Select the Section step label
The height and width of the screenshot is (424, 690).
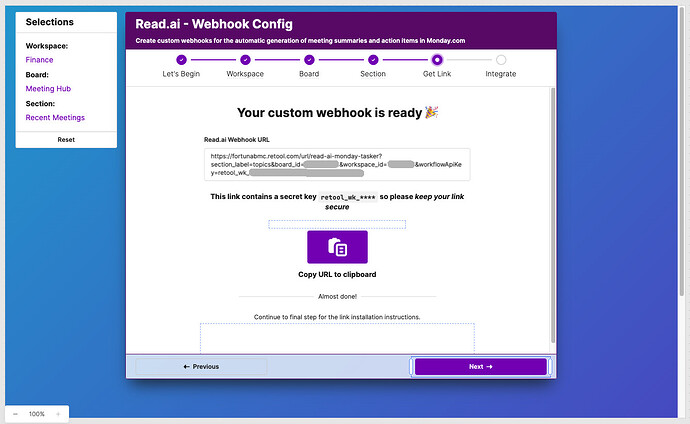point(373,74)
